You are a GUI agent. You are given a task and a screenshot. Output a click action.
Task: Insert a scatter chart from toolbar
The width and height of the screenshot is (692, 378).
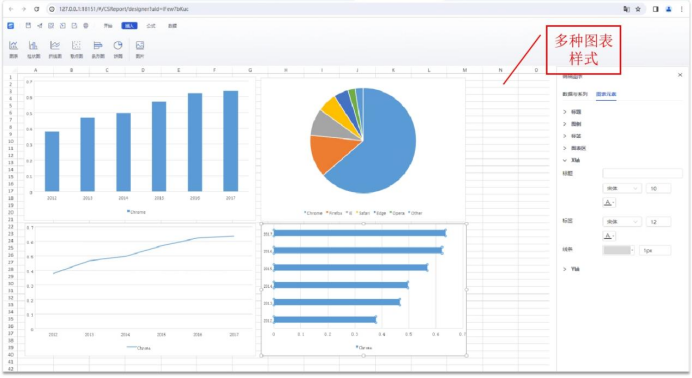[x=76, y=49]
